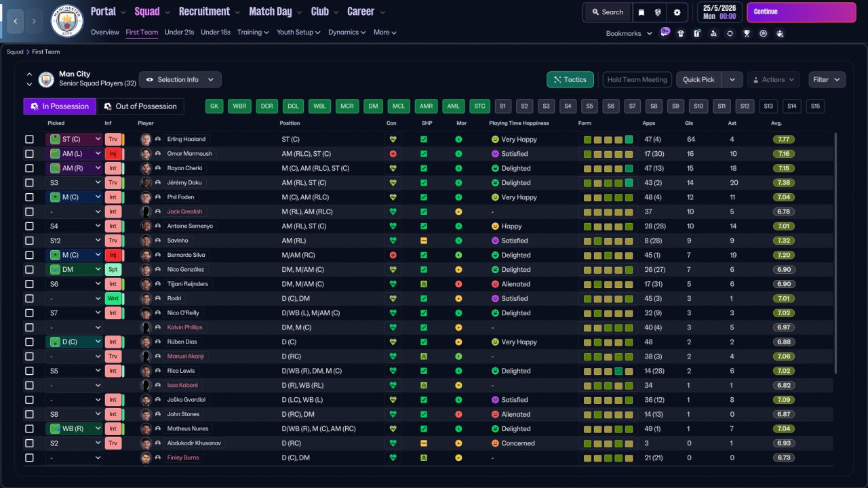Click the circular arrows transfer icon
Viewport: 868px width, 488px height.
tap(730, 33)
